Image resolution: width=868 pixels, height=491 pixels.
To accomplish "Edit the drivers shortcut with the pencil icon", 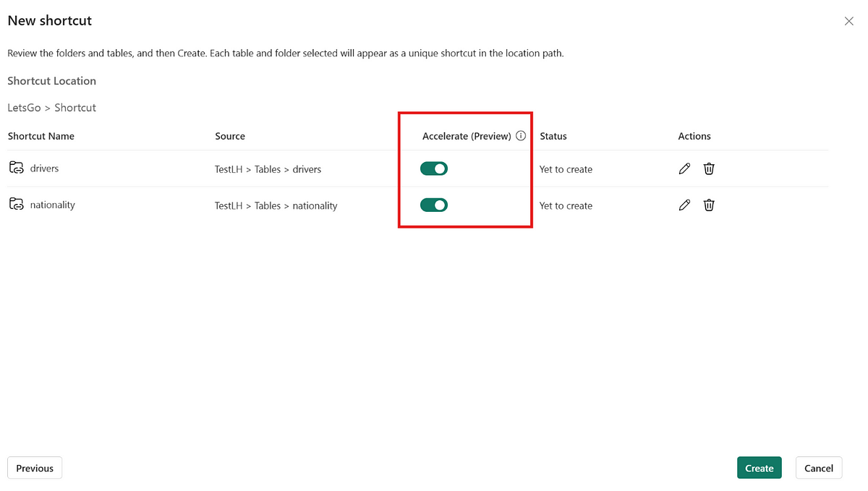I will point(684,168).
